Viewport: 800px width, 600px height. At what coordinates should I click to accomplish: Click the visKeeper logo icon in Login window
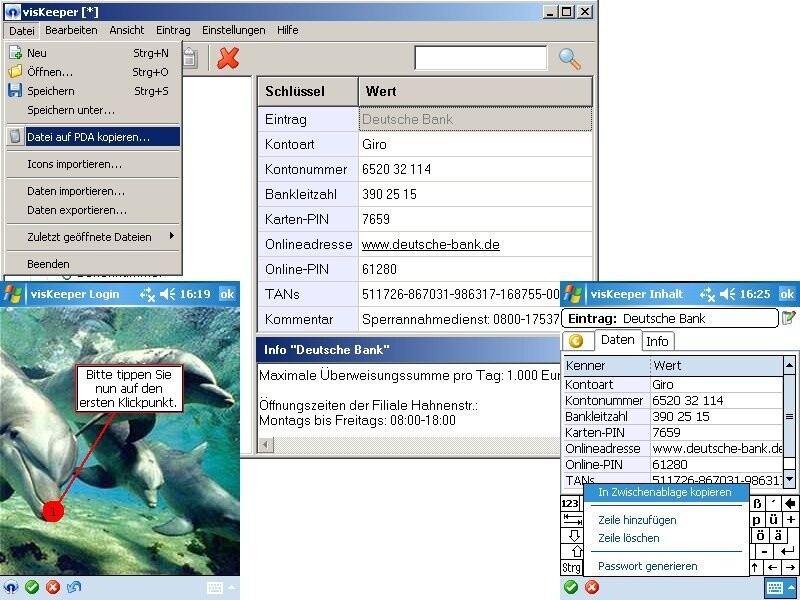[x=11, y=587]
